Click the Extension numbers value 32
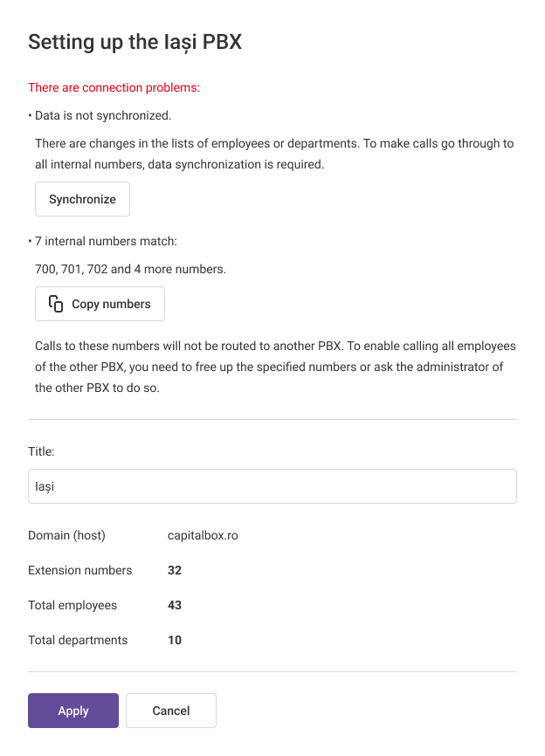545x756 pixels. pyautogui.click(x=175, y=570)
